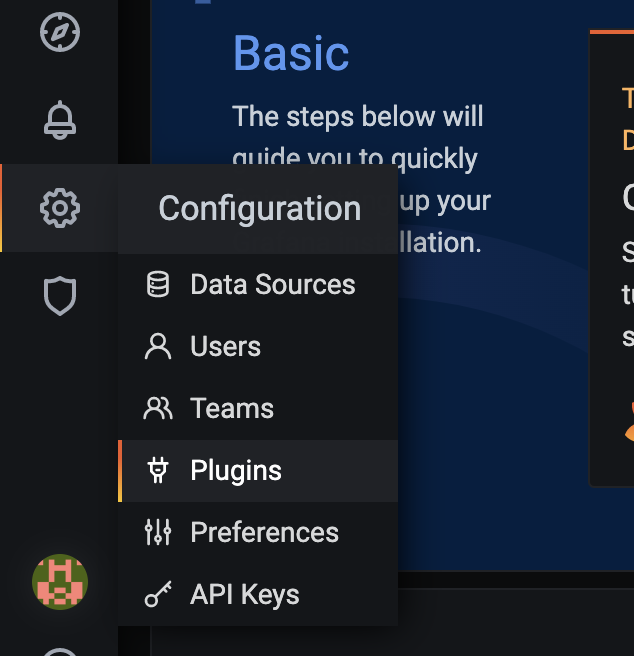Click the database icon beside Data Sources
This screenshot has height=656, width=634.
point(158,285)
